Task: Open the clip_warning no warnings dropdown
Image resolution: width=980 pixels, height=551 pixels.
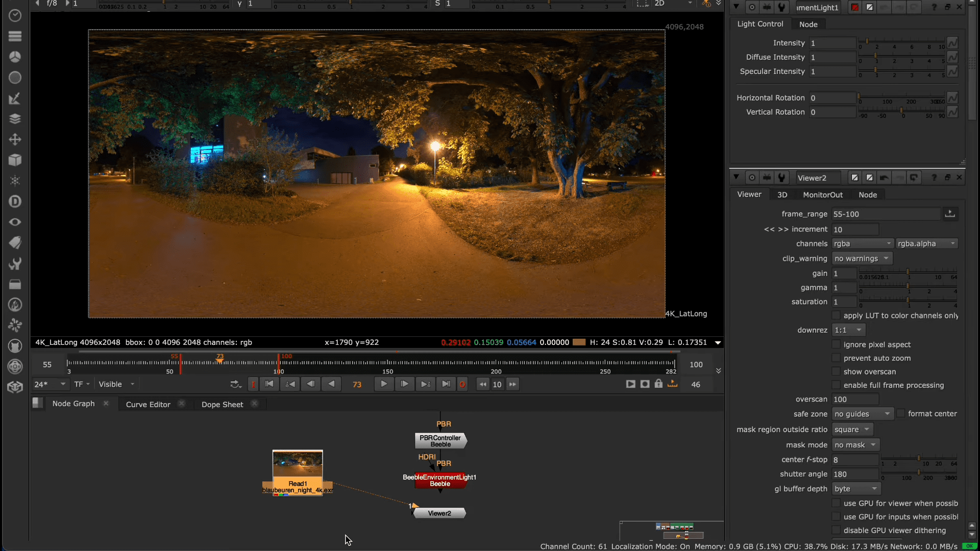Action: 862,258
